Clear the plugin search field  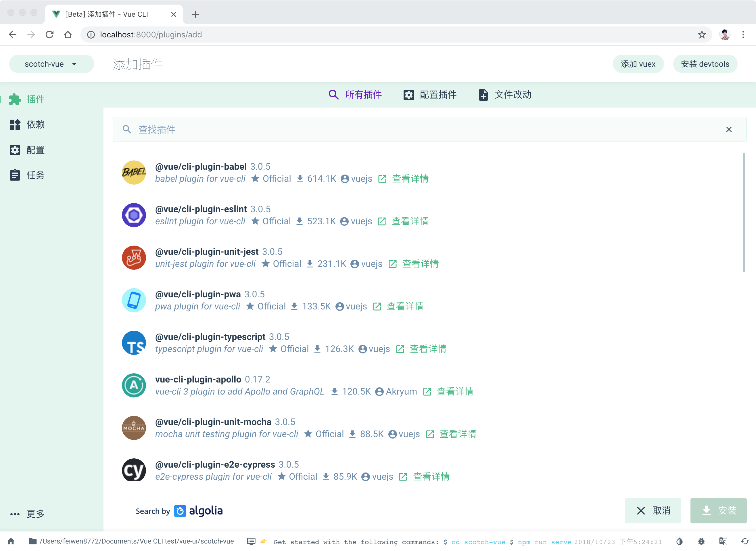pos(729,129)
